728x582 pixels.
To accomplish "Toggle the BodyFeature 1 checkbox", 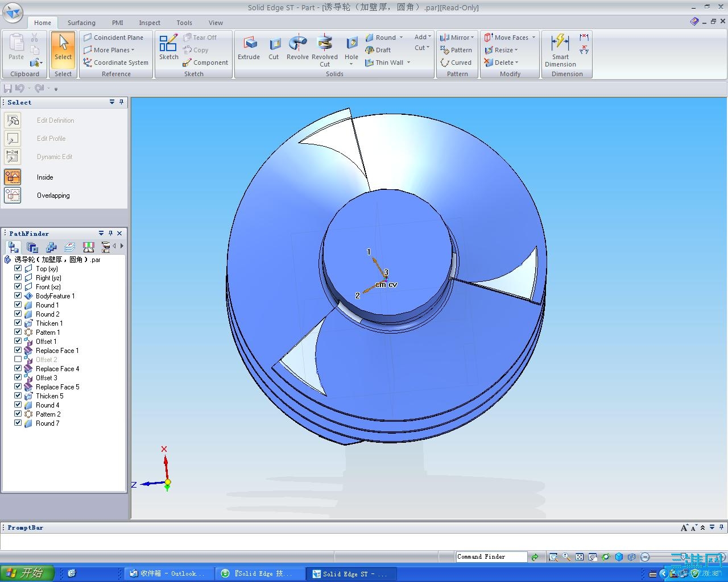I will point(18,296).
